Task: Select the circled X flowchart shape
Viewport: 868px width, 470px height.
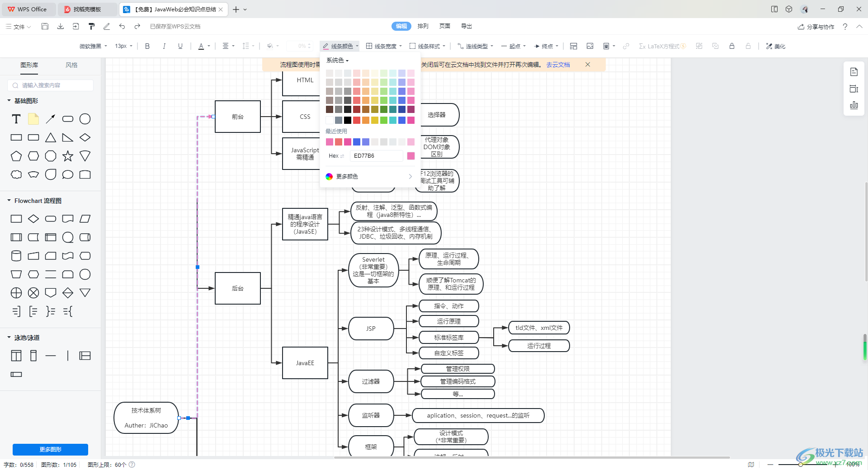Action: pyautogui.click(x=33, y=293)
